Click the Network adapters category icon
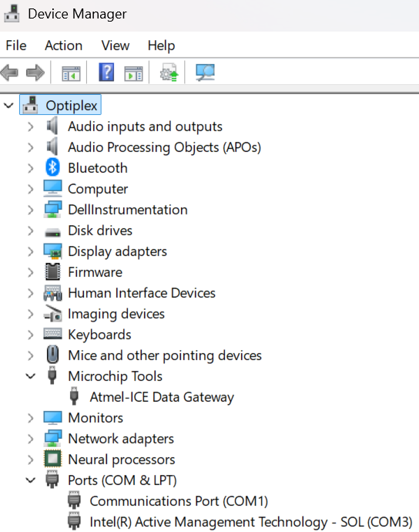419x532 pixels. tap(53, 439)
